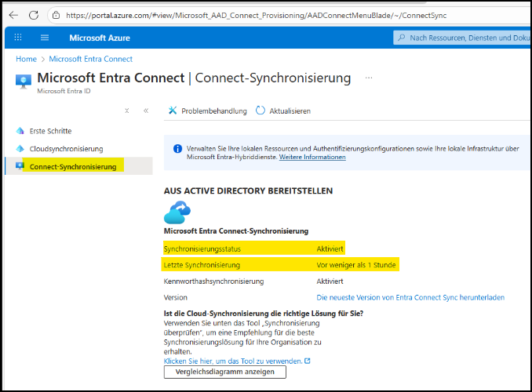Screen dimensions: 532x392
Task: Click the 'Microsoft Entra ID' subtitle text
Action: pos(64,91)
